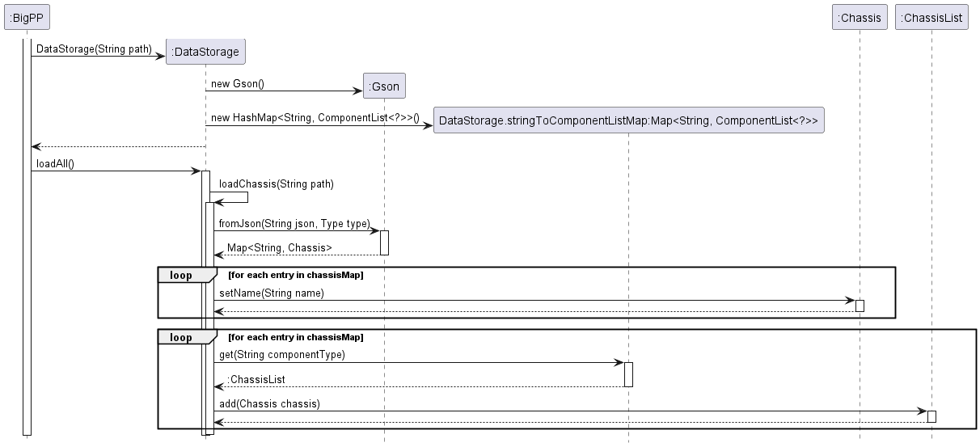Select the fromJson(String json, Type type) label

(294, 223)
